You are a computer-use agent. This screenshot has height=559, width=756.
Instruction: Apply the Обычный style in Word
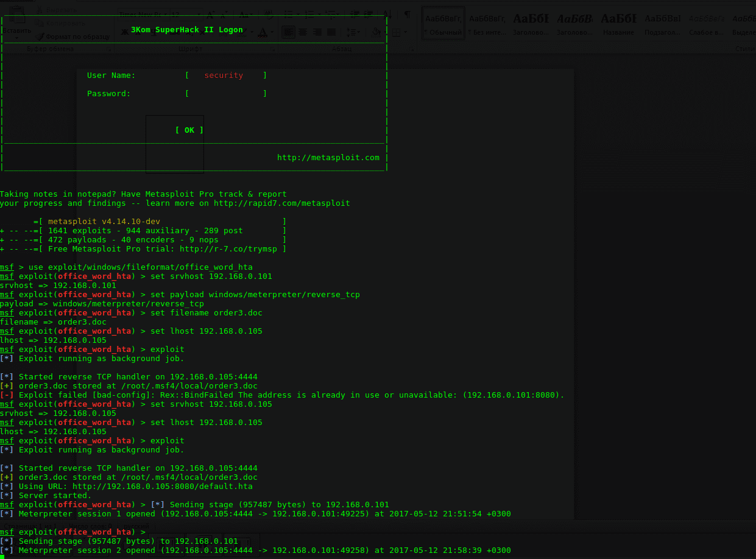[x=444, y=23]
